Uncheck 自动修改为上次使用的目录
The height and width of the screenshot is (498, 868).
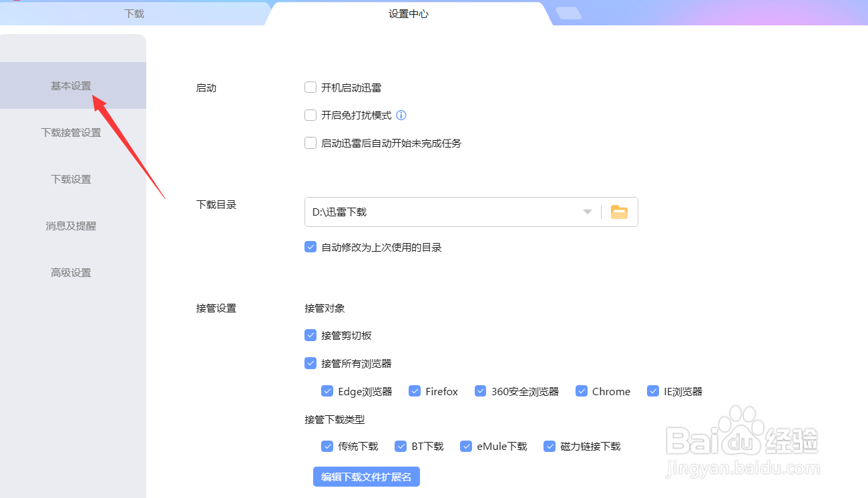310,246
